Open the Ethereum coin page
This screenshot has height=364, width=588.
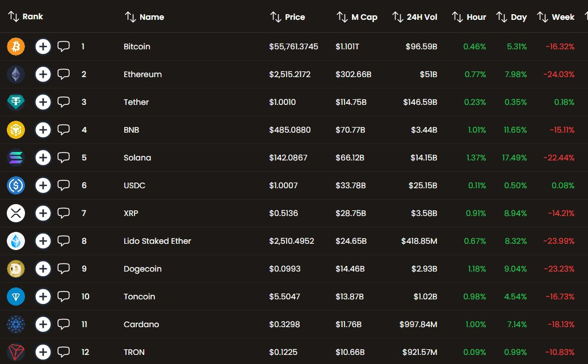[143, 74]
